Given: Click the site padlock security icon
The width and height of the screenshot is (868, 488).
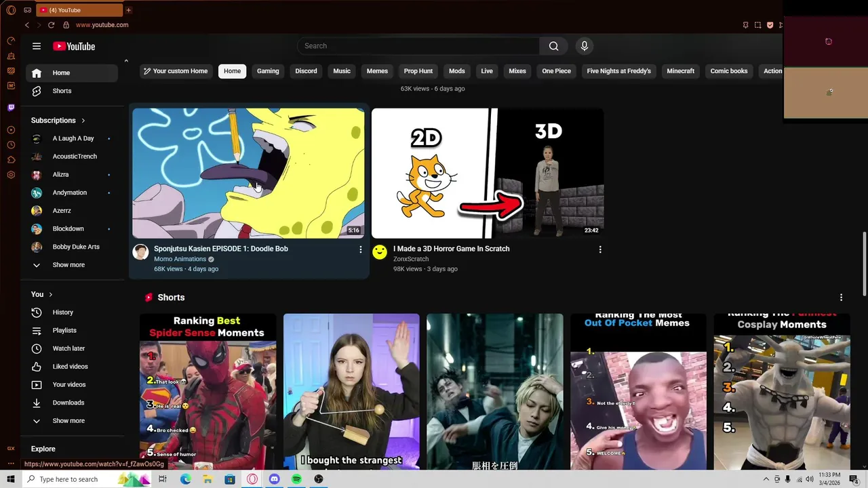Looking at the screenshot, I should coord(66,25).
